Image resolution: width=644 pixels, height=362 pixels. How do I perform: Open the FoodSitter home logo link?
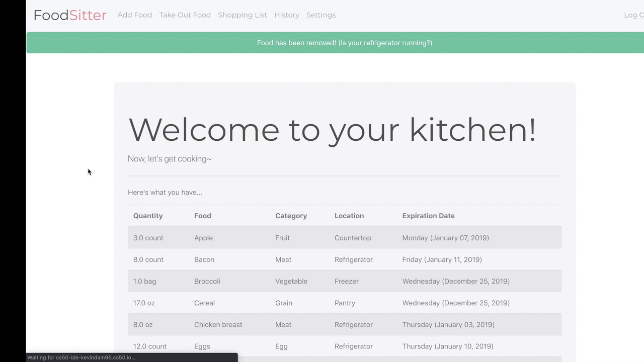70,15
